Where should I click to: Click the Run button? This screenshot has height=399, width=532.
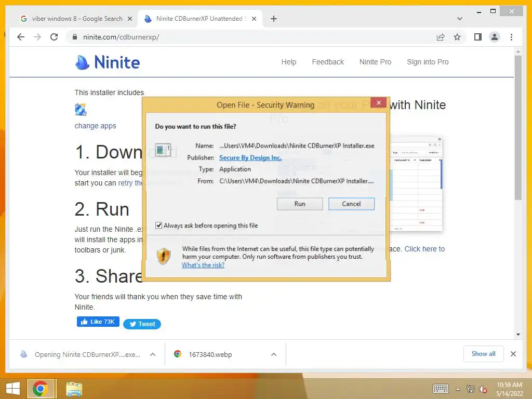pyautogui.click(x=300, y=204)
